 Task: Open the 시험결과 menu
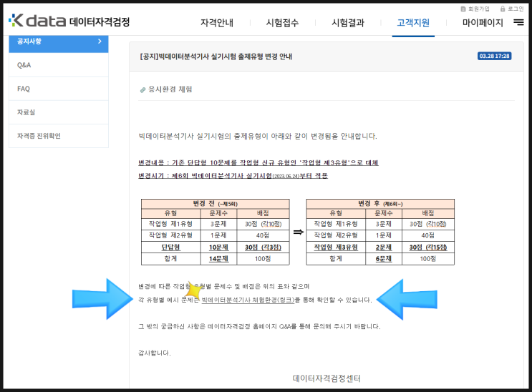[348, 23]
